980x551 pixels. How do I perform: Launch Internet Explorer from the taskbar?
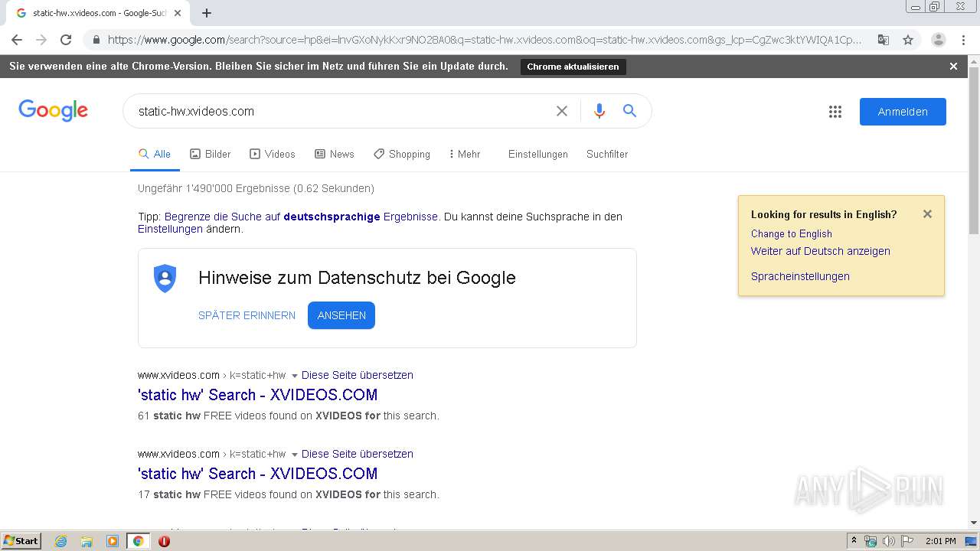point(60,541)
